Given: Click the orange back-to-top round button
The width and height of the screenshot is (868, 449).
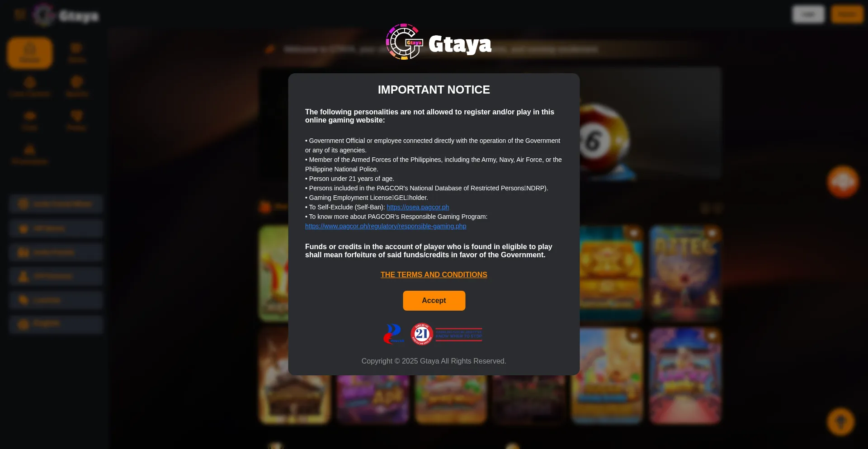Looking at the screenshot, I should pyautogui.click(x=840, y=422).
